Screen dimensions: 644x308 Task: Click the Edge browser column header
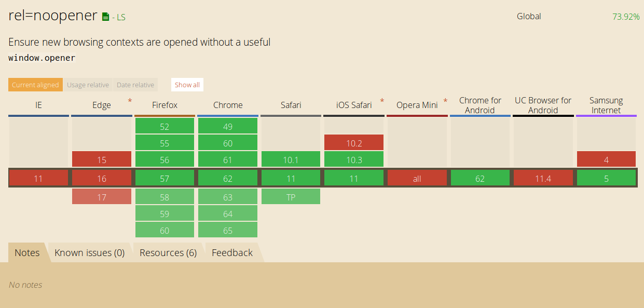[x=102, y=105]
